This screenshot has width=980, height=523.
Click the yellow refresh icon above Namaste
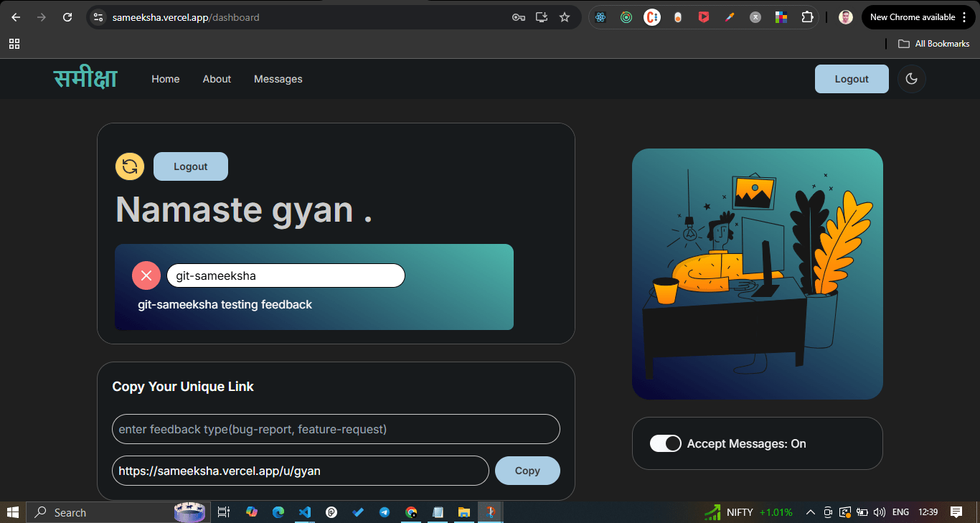pyautogui.click(x=130, y=166)
